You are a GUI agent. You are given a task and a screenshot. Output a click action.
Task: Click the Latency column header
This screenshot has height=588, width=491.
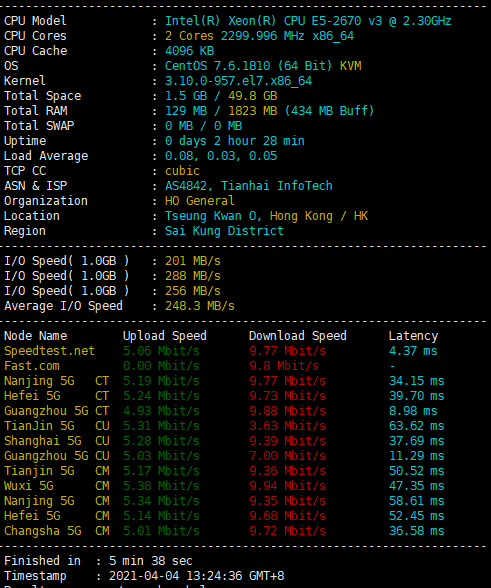pos(413,336)
